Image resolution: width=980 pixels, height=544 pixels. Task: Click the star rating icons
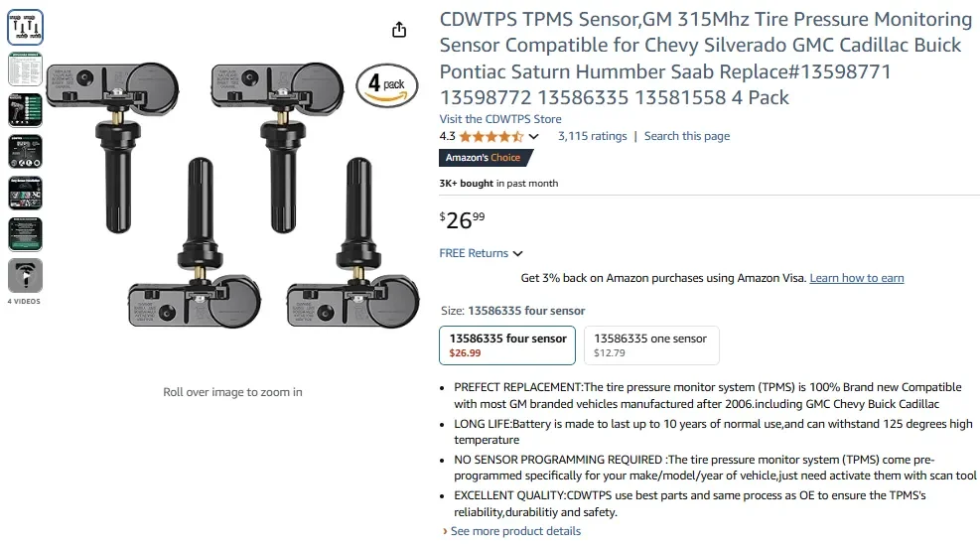490,136
